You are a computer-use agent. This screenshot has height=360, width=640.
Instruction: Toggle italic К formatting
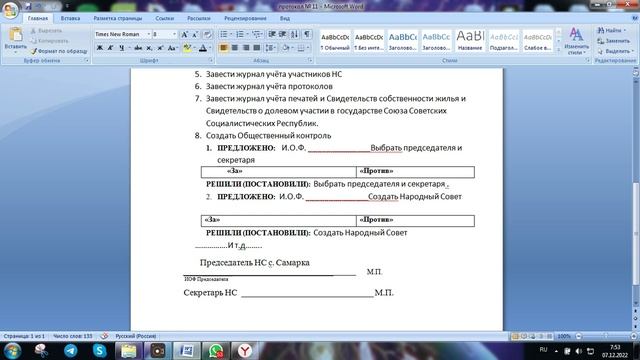(x=110, y=48)
